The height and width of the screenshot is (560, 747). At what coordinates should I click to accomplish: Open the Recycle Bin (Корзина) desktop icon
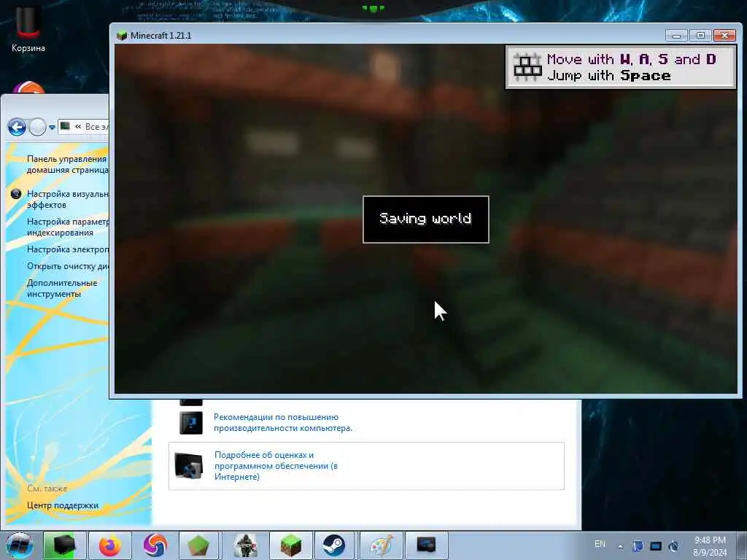pyautogui.click(x=28, y=28)
